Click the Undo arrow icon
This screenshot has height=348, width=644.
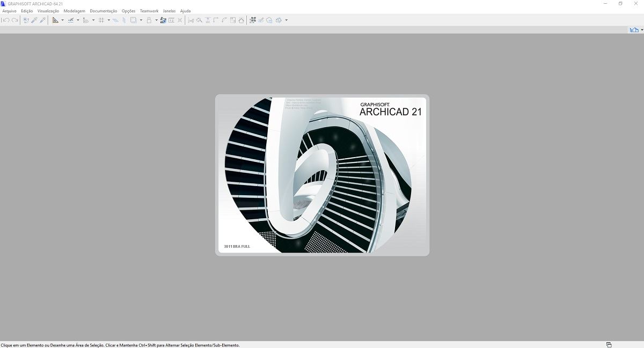coord(6,20)
